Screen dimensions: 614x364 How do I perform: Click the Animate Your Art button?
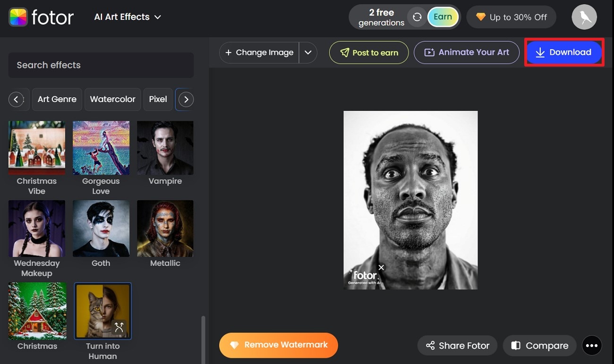pos(466,52)
